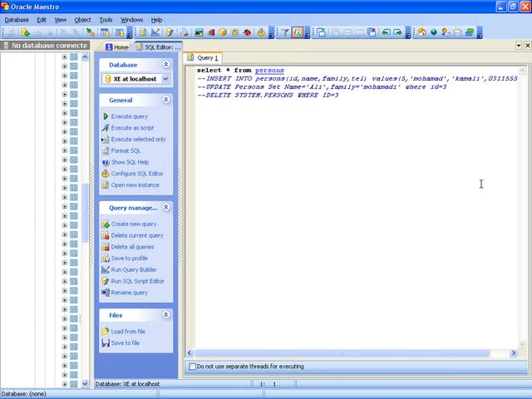This screenshot has height=399, width=532.
Task: Open the Database menu
Action: [x=17, y=20]
